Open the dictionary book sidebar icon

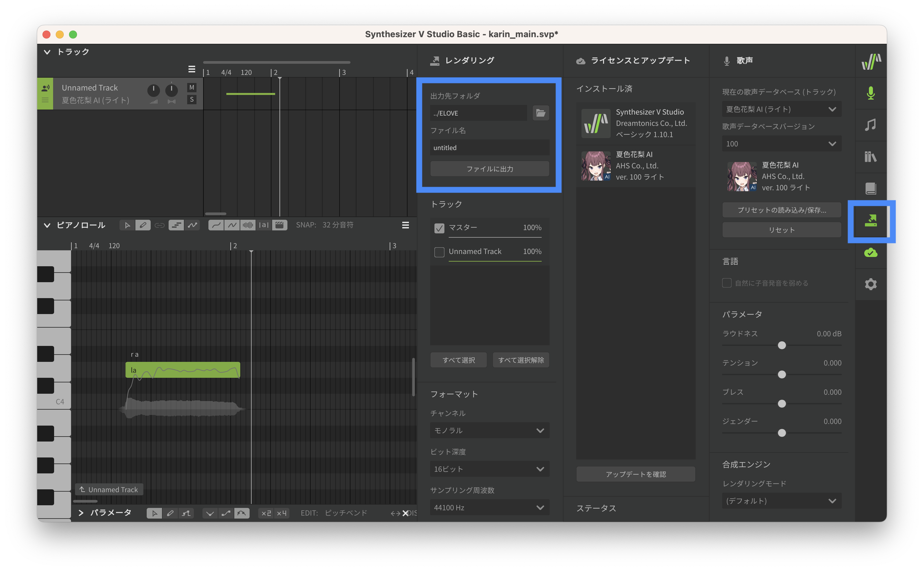(x=871, y=189)
